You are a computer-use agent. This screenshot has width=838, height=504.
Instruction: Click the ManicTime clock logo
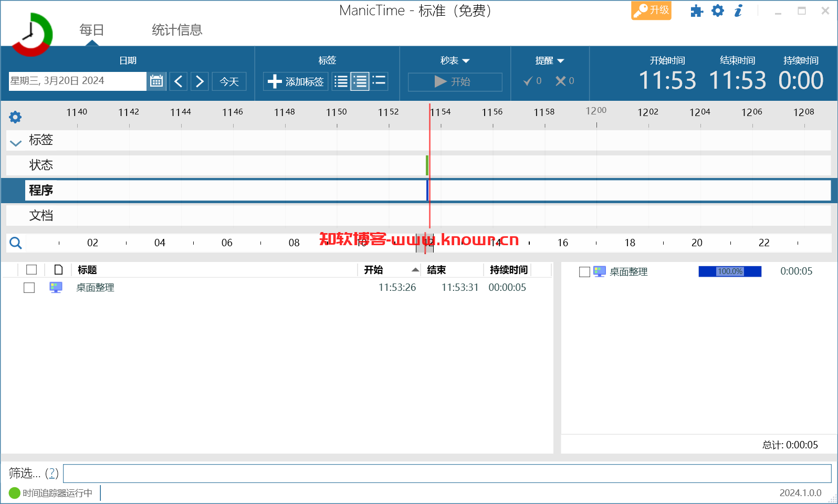[32, 34]
